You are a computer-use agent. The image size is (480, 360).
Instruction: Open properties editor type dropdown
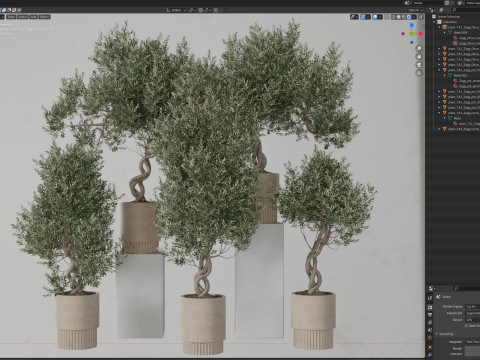coord(432,288)
